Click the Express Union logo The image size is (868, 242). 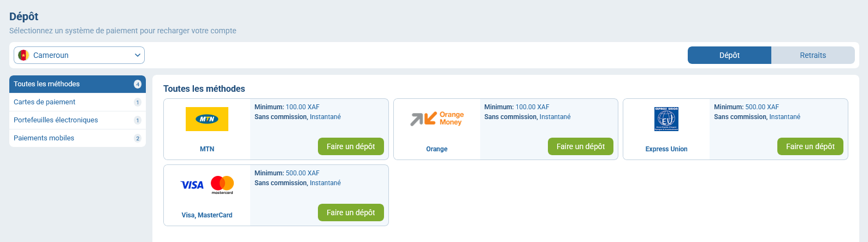pos(666,119)
